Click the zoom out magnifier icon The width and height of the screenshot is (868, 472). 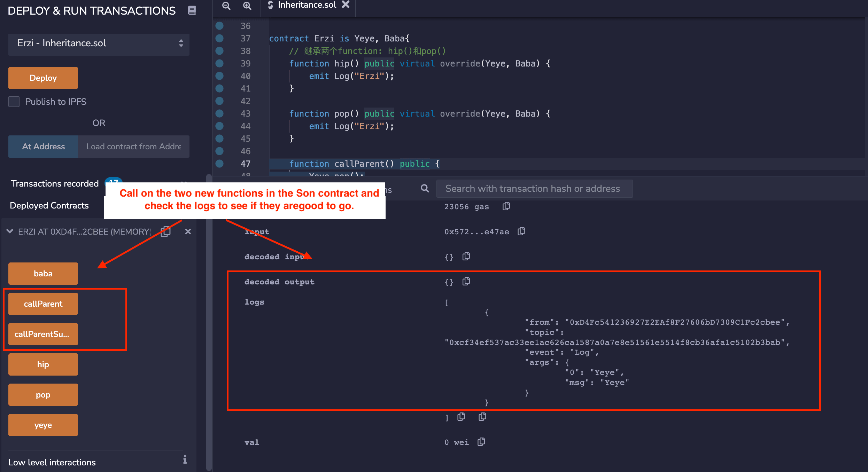pyautogui.click(x=226, y=6)
